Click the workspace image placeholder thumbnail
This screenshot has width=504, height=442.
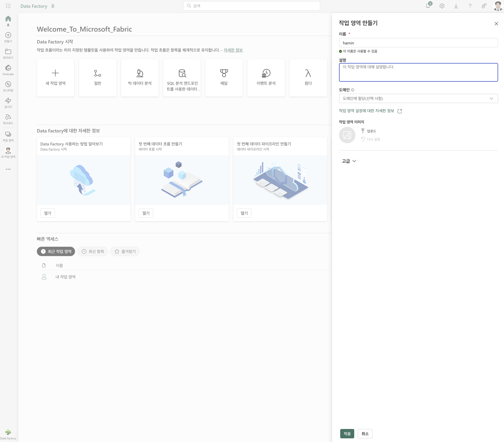347,135
